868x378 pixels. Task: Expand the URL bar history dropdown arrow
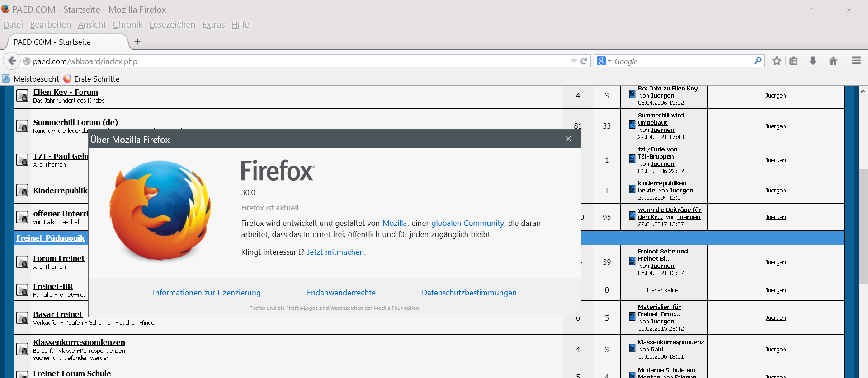(574, 61)
